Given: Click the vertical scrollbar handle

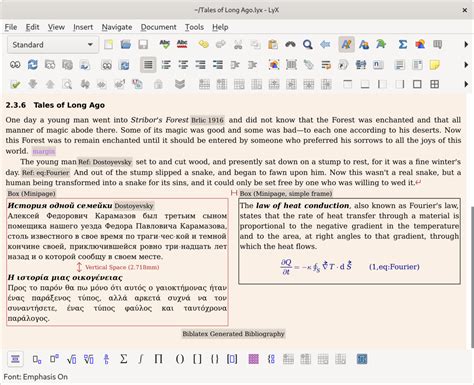Looking at the screenshot, I should [472, 277].
